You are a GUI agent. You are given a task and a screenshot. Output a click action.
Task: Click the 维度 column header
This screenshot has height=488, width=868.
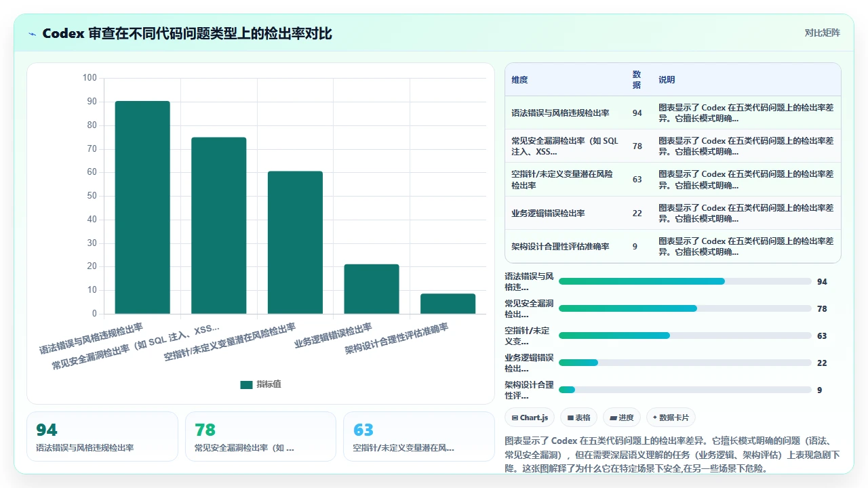[519, 80]
